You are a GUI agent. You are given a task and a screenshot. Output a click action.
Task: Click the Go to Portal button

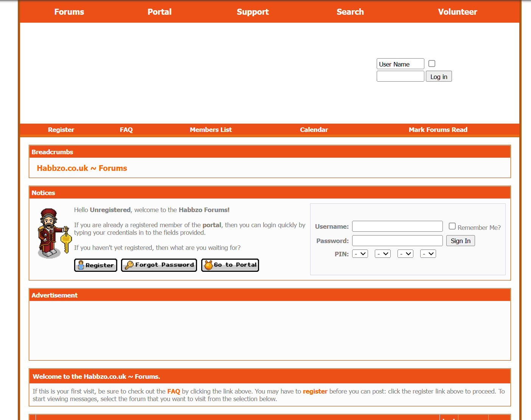230,265
